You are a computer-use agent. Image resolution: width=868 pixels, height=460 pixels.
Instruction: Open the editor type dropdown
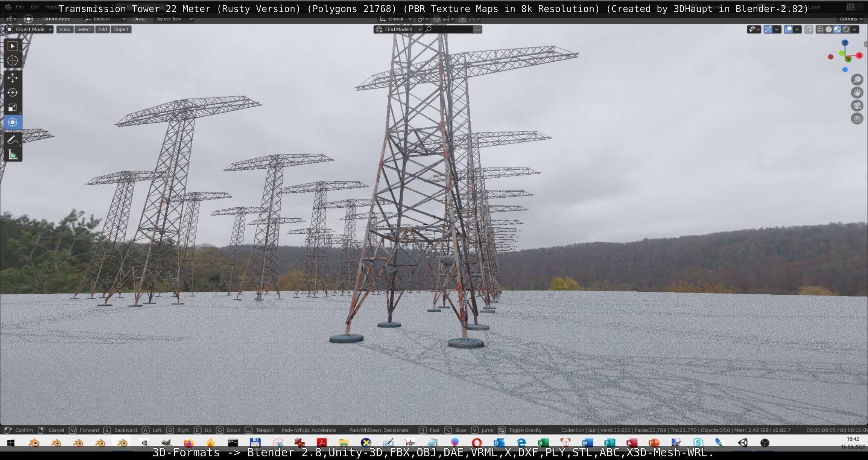tap(10, 19)
